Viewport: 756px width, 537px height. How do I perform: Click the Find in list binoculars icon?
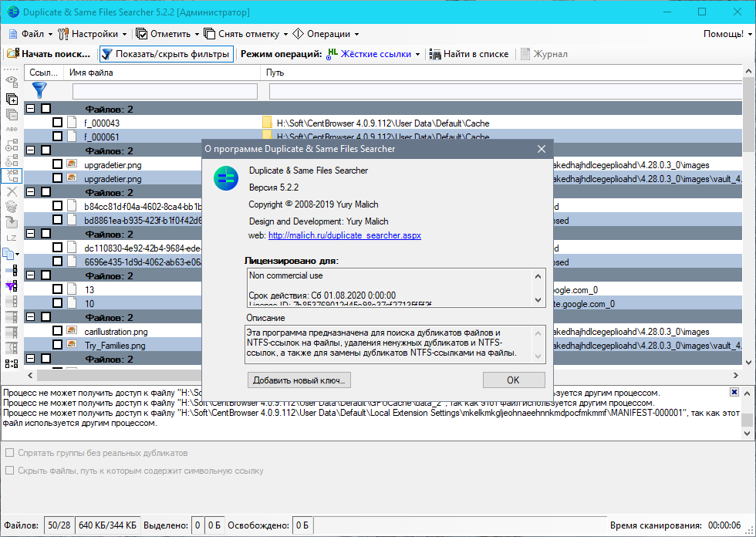click(x=435, y=54)
